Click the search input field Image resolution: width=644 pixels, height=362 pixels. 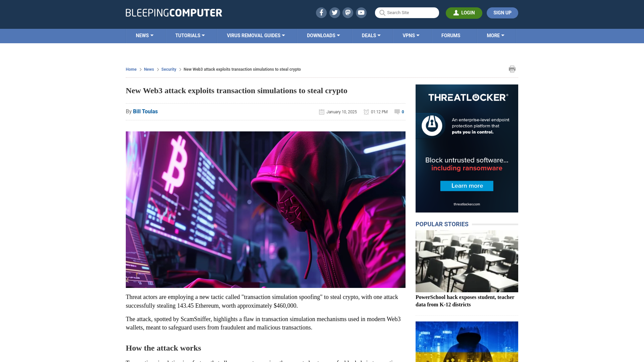407,12
